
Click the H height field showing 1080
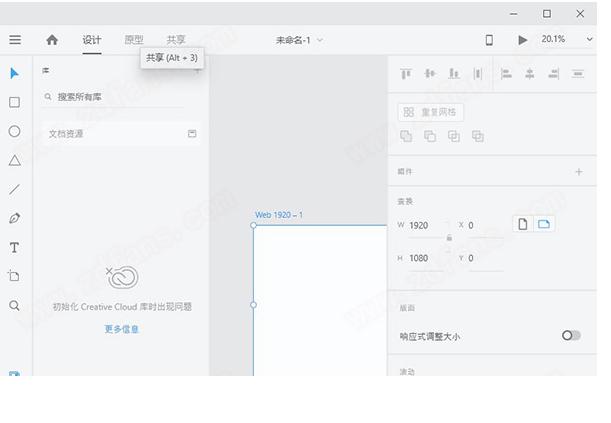click(424, 259)
